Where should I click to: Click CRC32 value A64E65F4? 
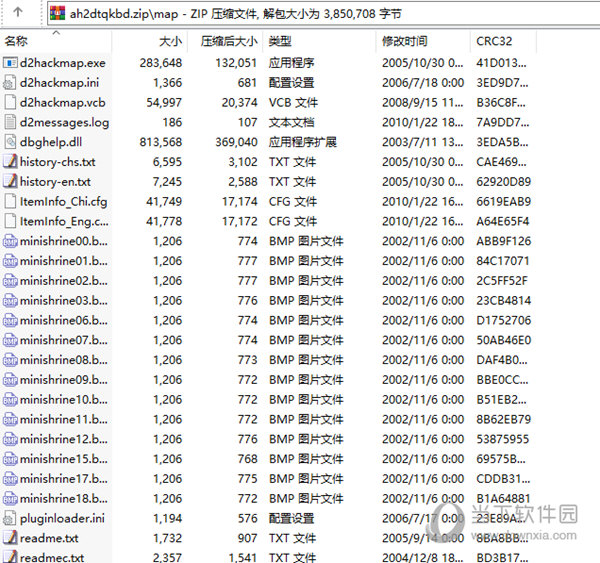click(x=503, y=221)
